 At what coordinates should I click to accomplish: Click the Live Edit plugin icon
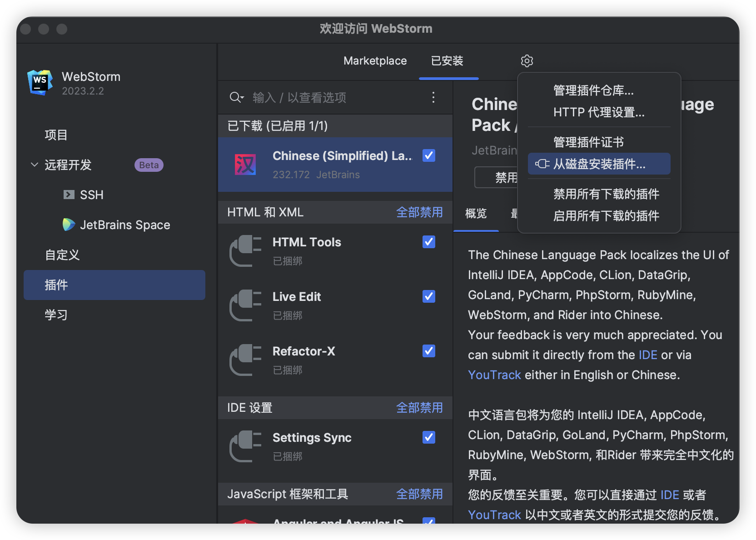(x=246, y=305)
